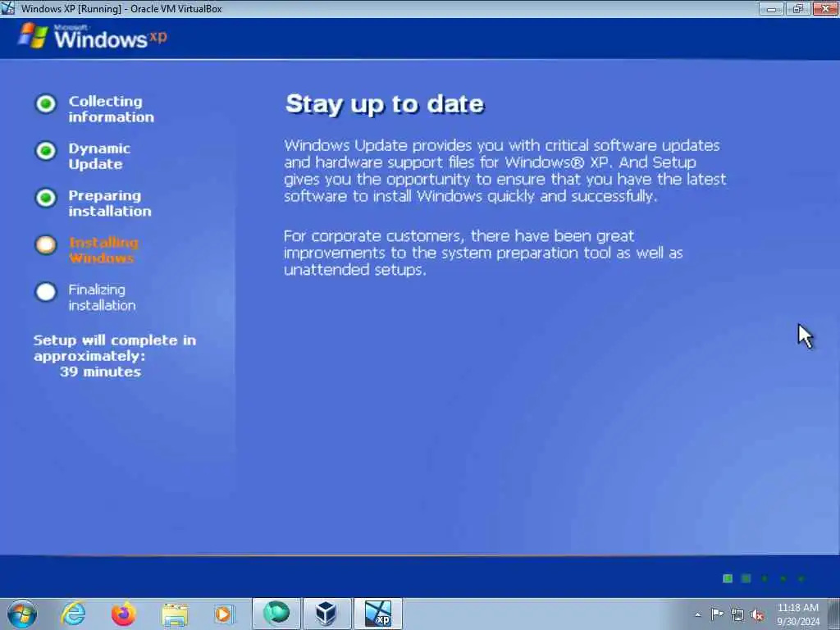Image resolution: width=840 pixels, height=630 pixels.
Task: Minimize the VirtualBox VM window
Action: pos(771,8)
